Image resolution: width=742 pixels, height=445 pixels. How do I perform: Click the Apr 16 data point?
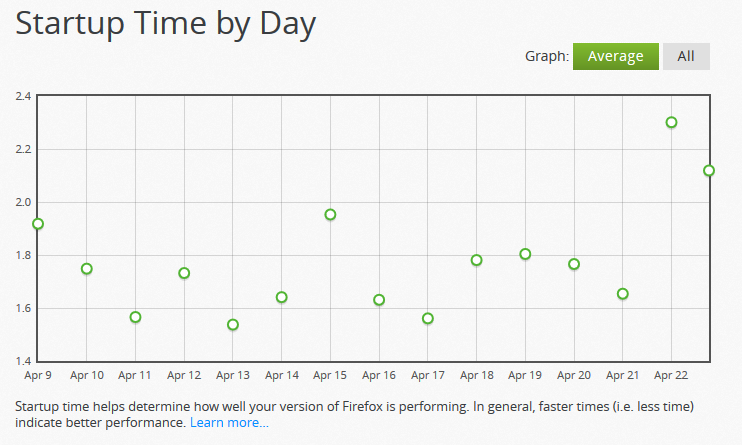(x=379, y=300)
